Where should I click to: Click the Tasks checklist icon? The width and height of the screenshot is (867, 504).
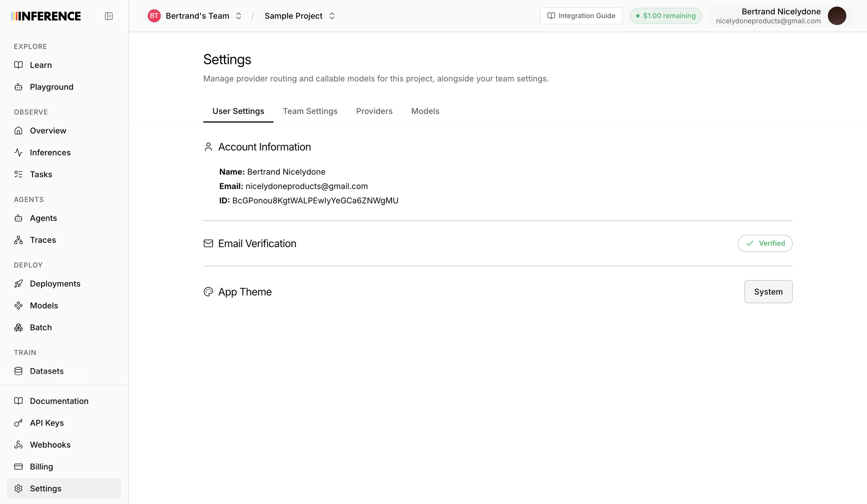18,174
